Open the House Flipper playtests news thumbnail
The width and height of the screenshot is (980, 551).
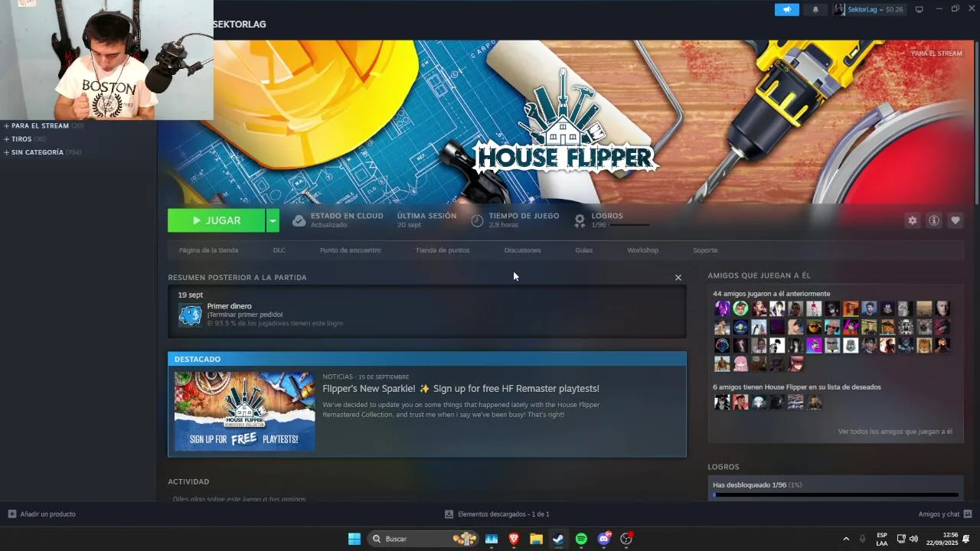point(244,411)
